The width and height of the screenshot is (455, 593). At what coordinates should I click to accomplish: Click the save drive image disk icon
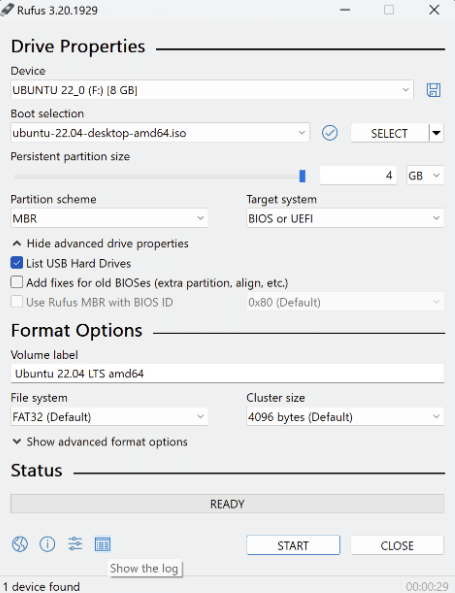click(433, 90)
